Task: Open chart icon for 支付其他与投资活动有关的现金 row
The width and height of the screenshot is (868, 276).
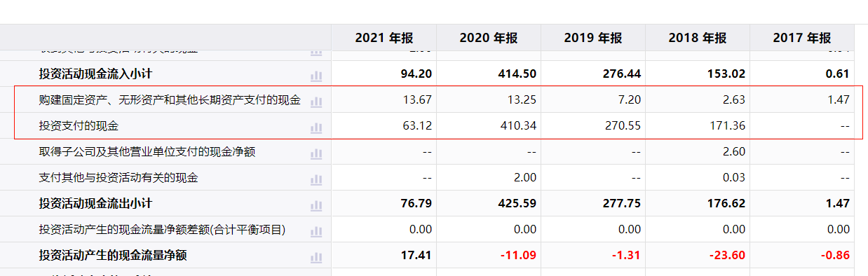Action: tap(316, 179)
